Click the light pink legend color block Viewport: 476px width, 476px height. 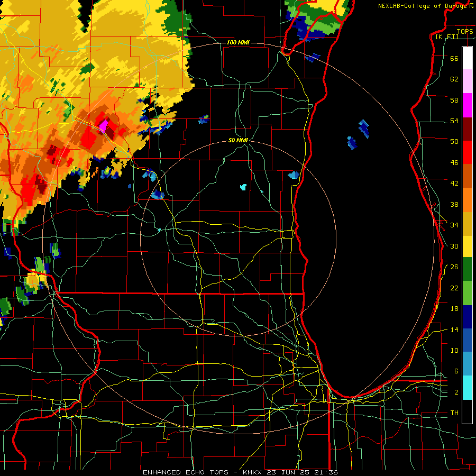pyautogui.click(x=467, y=81)
